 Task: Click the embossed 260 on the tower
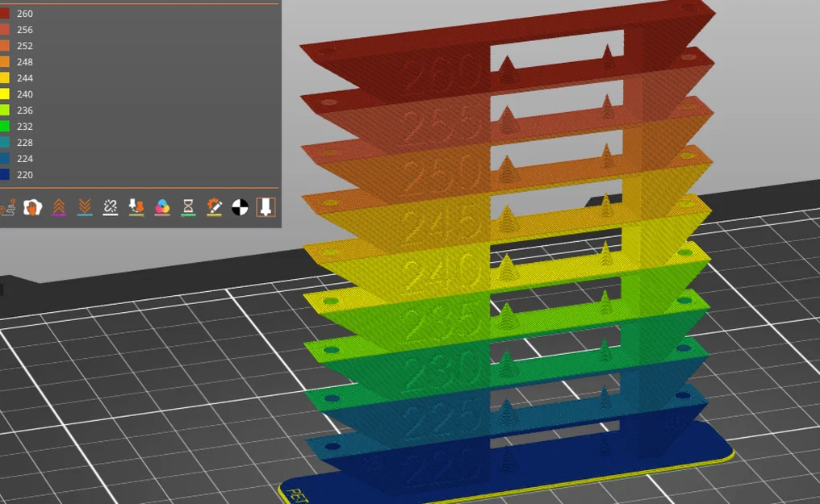click(x=442, y=73)
